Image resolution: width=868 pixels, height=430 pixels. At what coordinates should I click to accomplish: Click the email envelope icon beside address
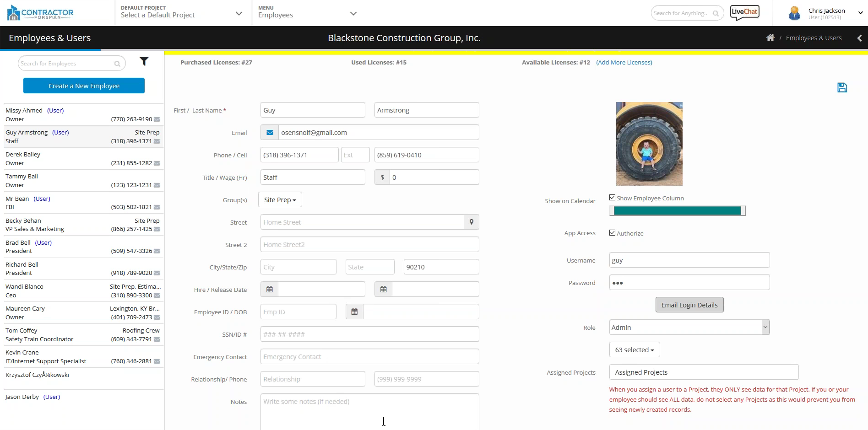(270, 133)
